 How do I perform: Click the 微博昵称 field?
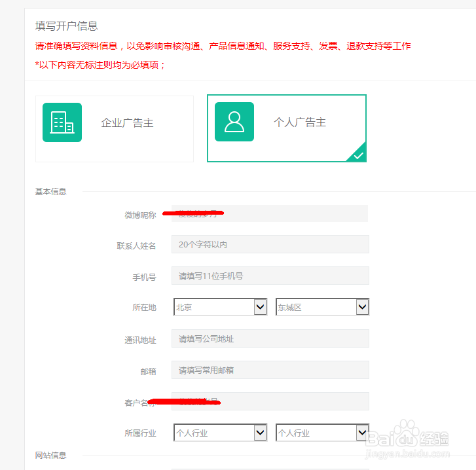point(270,213)
